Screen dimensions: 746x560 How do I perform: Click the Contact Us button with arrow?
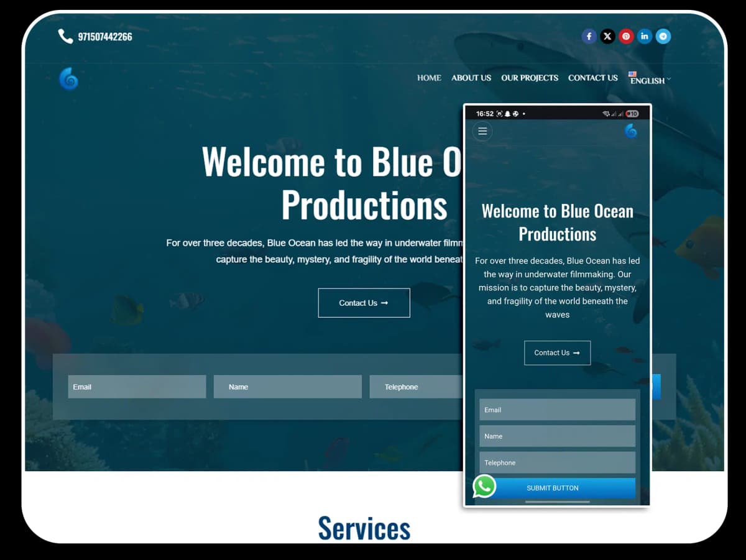point(364,303)
